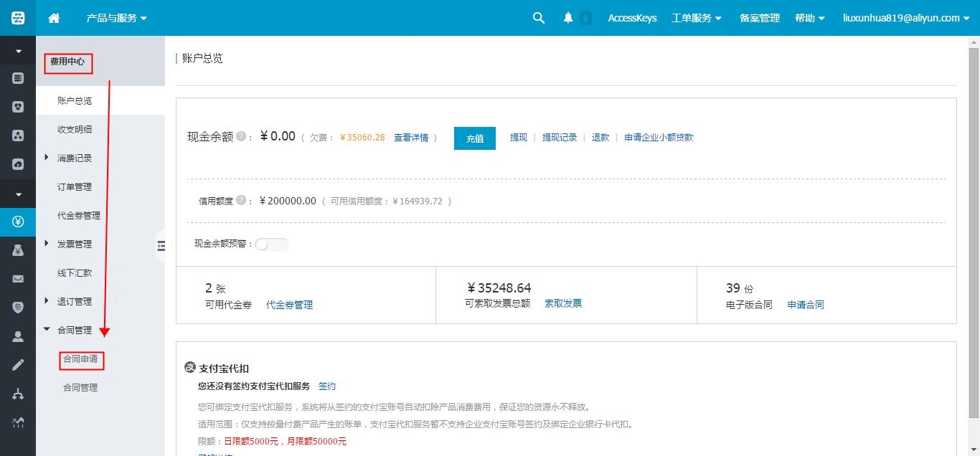
Task: Open notifications bell icon
Action: pos(568,18)
